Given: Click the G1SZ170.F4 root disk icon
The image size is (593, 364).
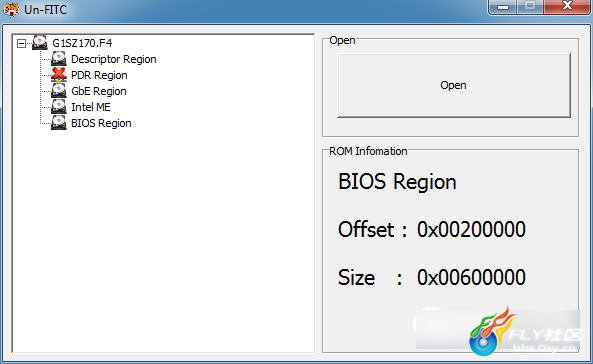Looking at the screenshot, I should [40, 43].
